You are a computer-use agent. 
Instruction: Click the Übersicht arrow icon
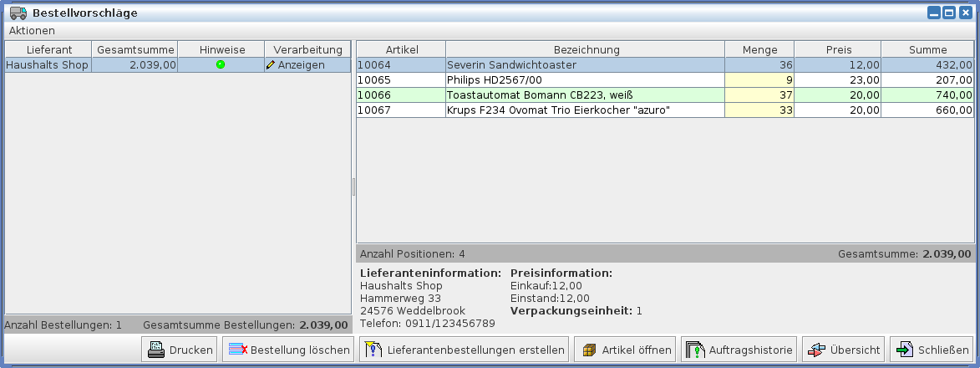point(816,350)
